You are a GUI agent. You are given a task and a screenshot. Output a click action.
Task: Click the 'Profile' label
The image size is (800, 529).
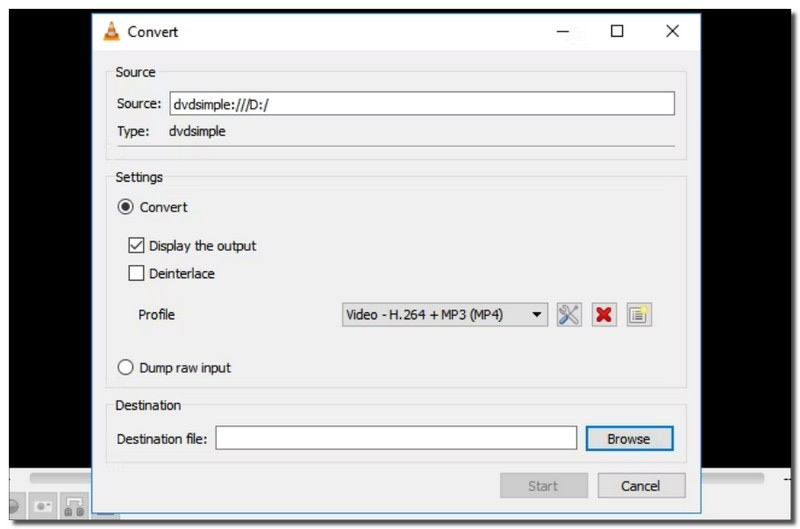point(156,315)
